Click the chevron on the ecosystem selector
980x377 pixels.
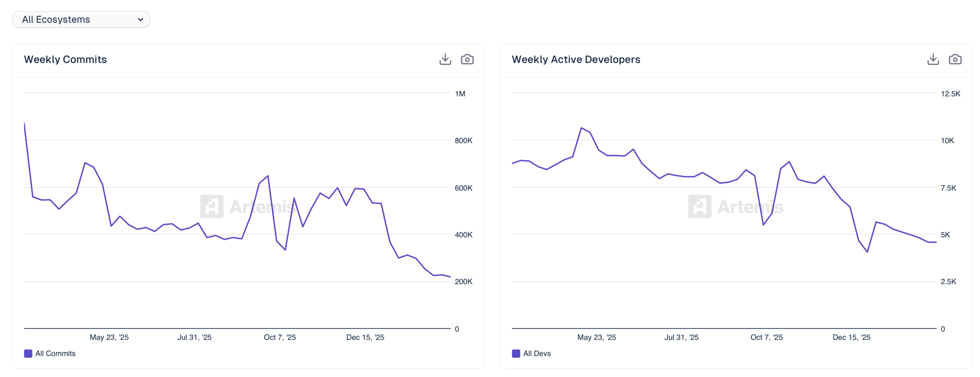140,19
